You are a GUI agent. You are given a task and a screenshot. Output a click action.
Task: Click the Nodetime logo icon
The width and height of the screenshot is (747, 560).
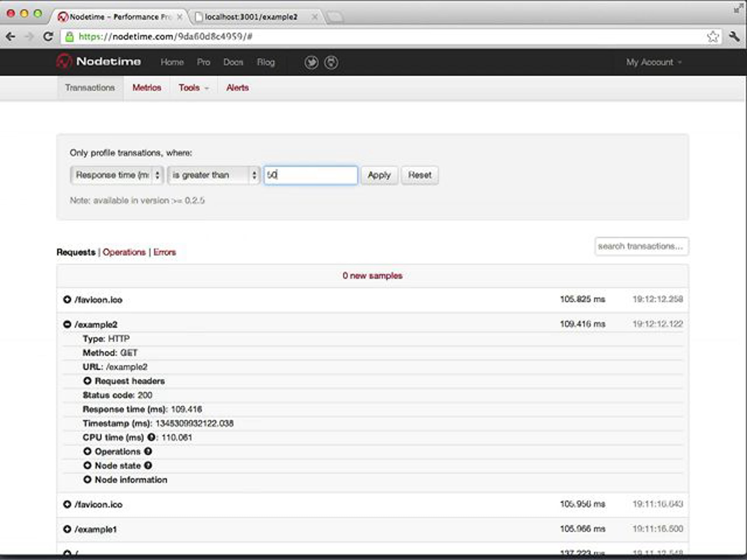(x=64, y=62)
